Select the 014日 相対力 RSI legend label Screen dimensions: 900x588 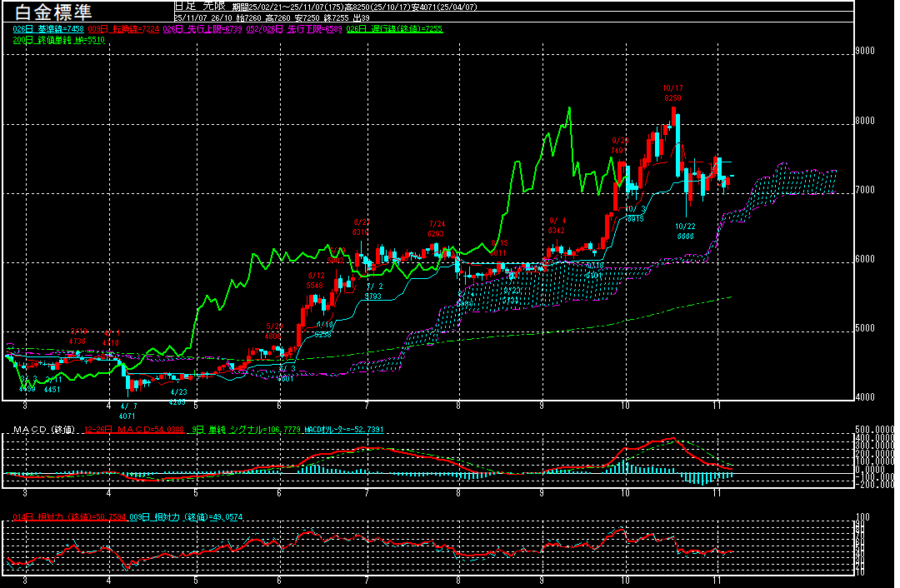coord(69,517)
